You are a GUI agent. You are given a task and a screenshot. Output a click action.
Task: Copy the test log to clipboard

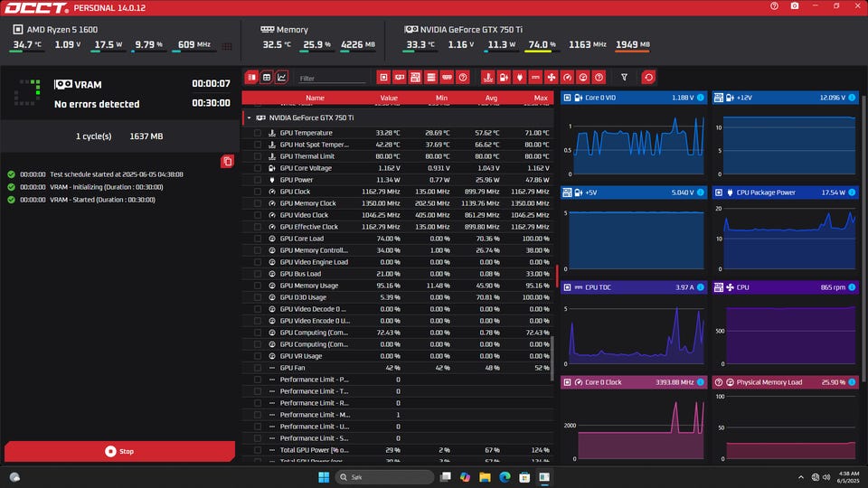(x=227, y=162)
